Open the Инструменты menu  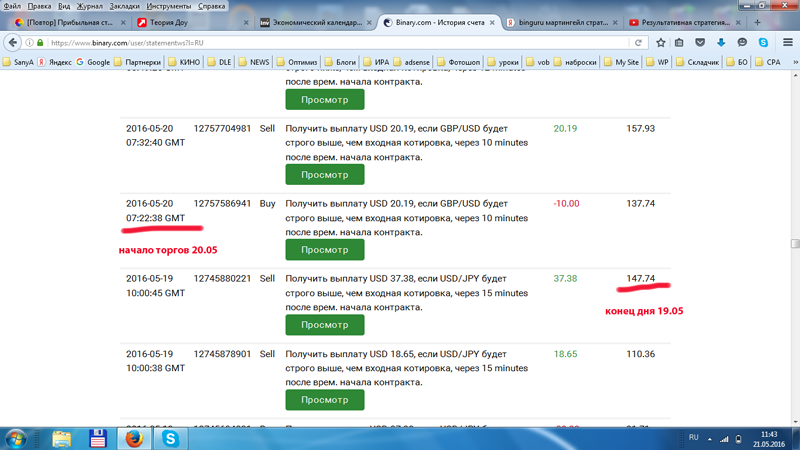tap(168, 6)
